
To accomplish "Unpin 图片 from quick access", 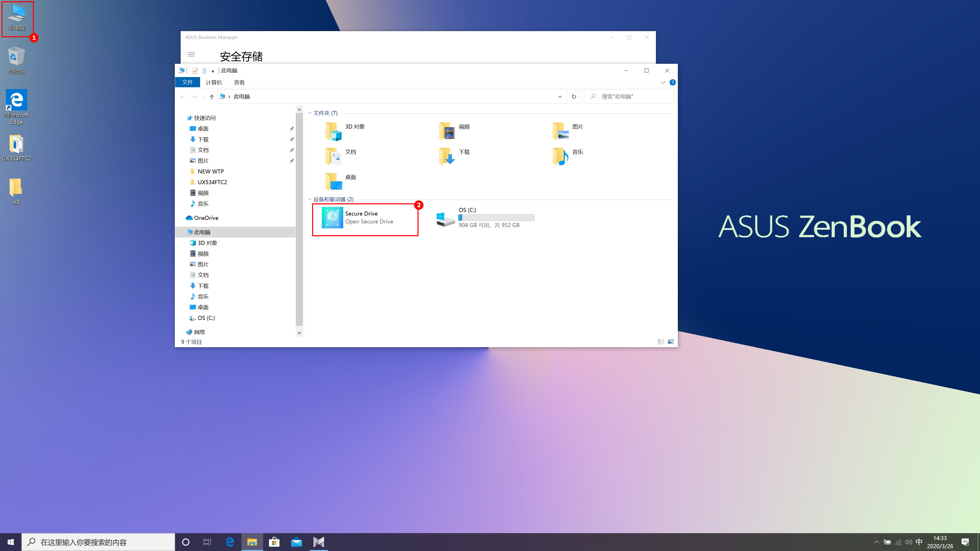I will coord(292,161).
